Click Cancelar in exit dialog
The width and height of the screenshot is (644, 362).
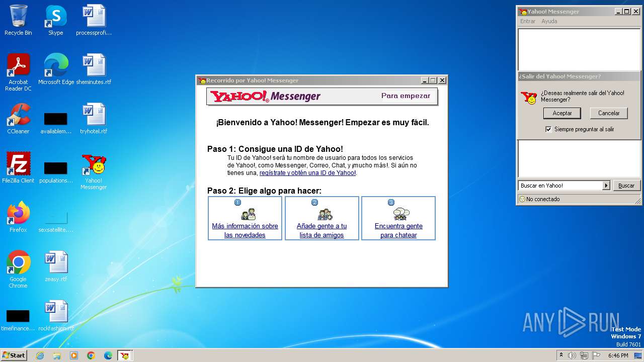609,113
